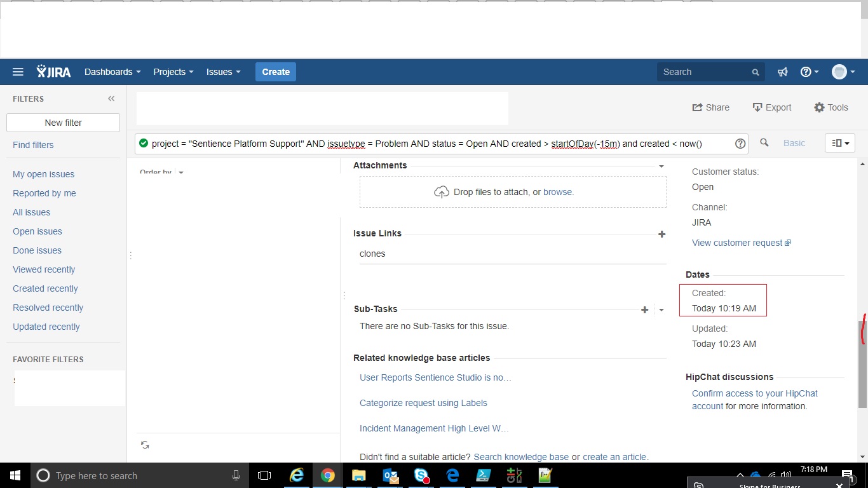868x488 pixels.
Task: Open the Sub-Tasks options dropdown arrow
Action: coord(661,310)
